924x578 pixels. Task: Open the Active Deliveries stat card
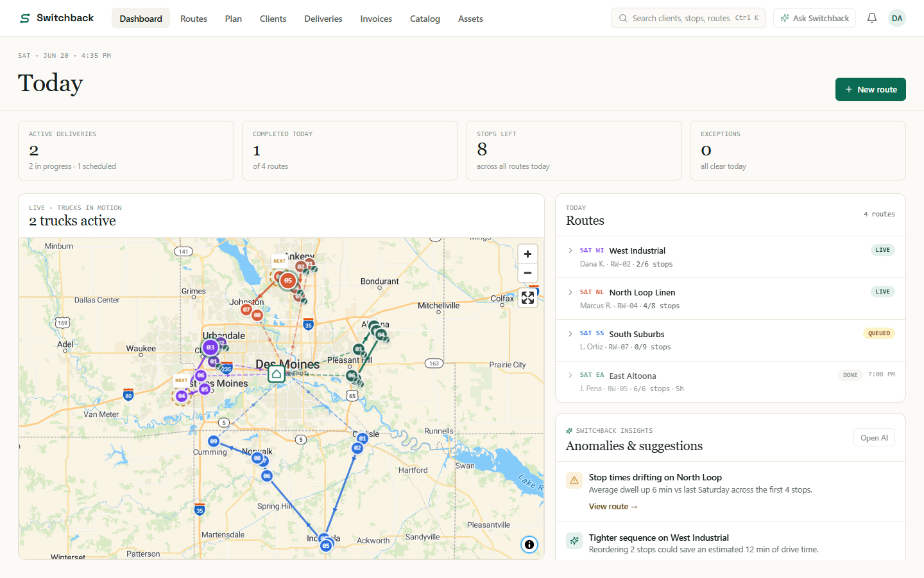(126, 150)
